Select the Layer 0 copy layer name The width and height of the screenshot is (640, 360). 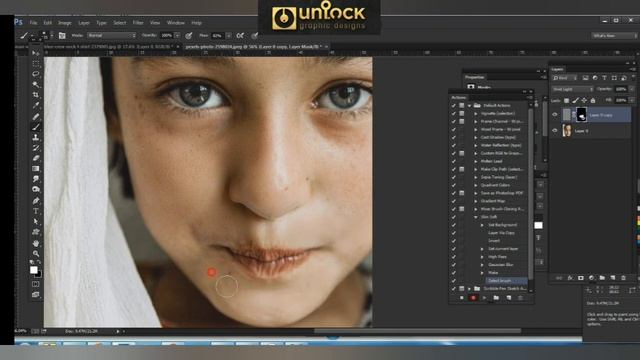point(601,115)
